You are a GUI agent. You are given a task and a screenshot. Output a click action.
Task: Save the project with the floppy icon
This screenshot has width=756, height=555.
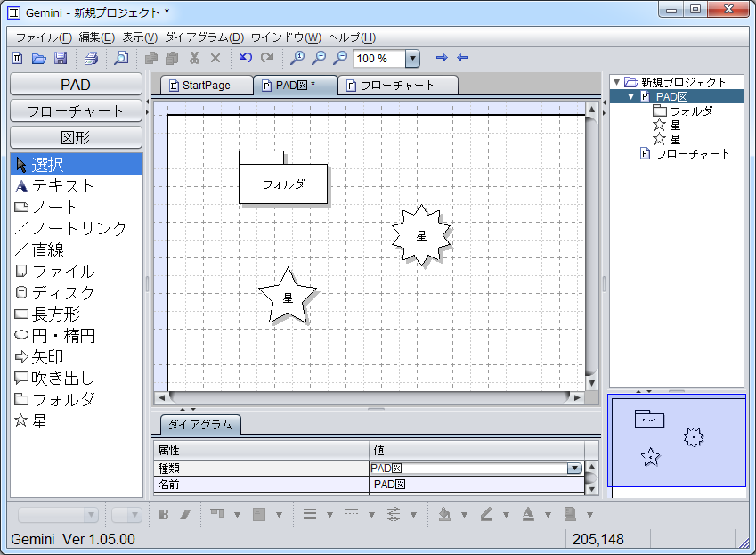(61, 58)
